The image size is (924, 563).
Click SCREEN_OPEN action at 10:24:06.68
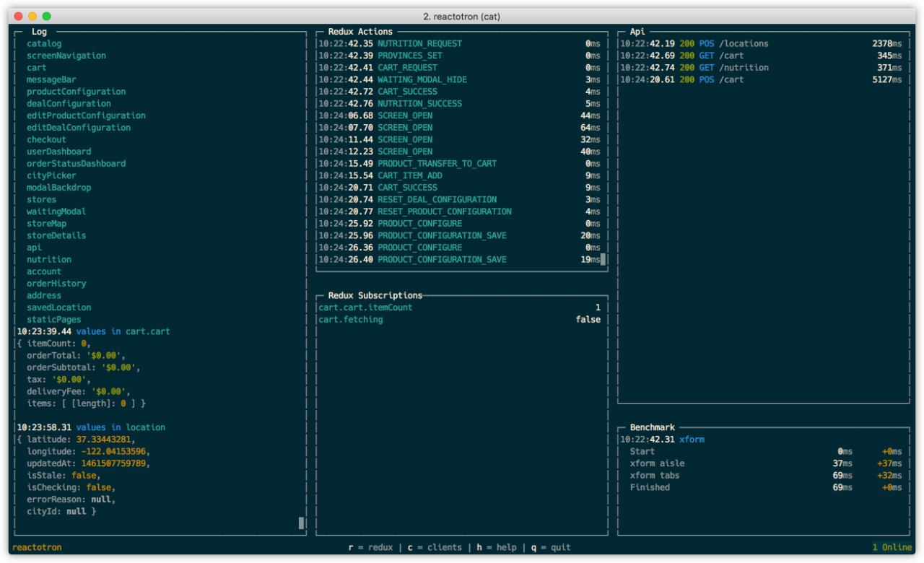coord(460,115)
